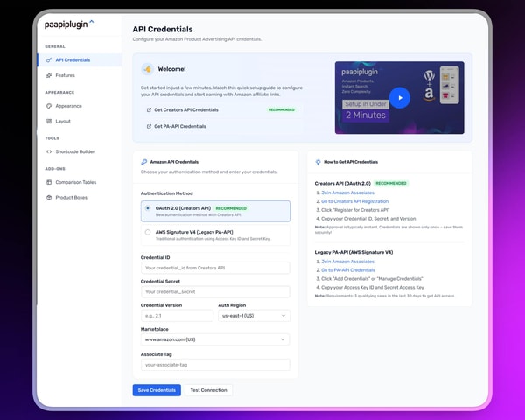Click external link icon beside Get Creators API Credentials
525x420 pixels.
pyautogui.click(x=149, y=110)
